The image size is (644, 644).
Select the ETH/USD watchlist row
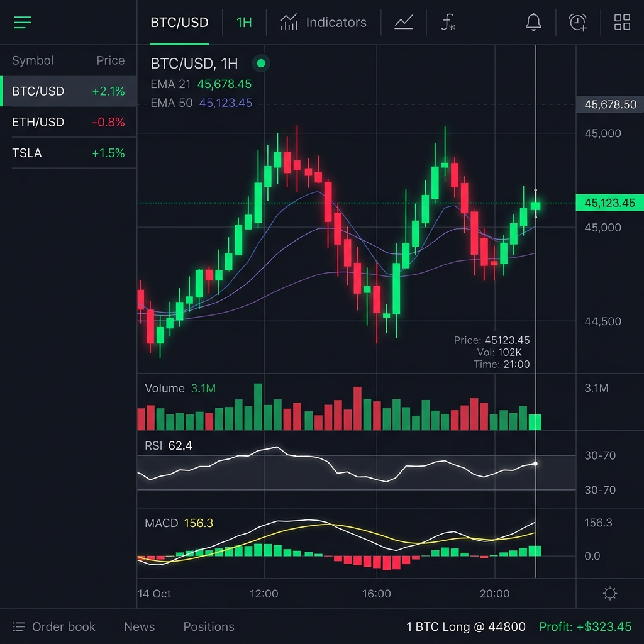point(68,122)
